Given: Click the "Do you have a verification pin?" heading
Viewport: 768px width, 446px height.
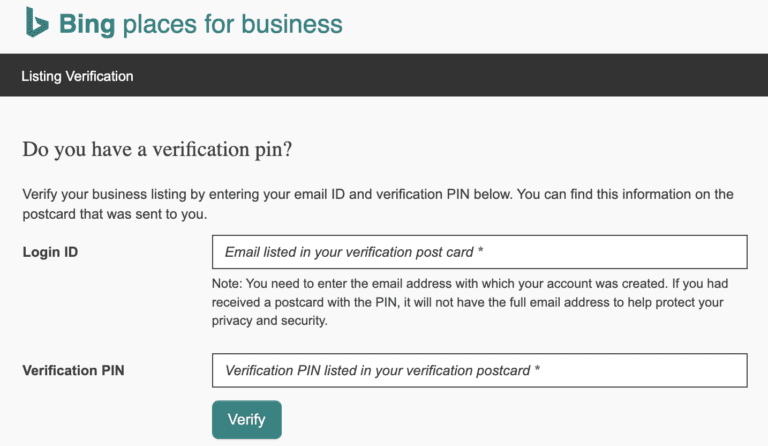Looking at the screenshot, I should click(156, 151).
